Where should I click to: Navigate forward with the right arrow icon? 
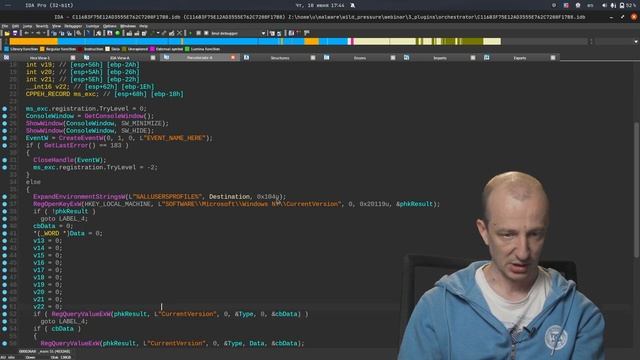38,33
